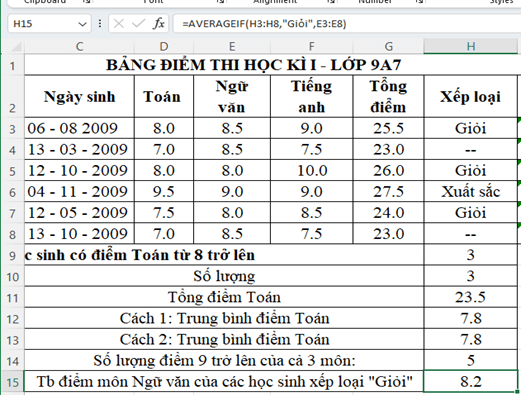Select row 9 header
The height and width of the screenshot is (395, 521).
pyautogui.click(x=12, y=255)
